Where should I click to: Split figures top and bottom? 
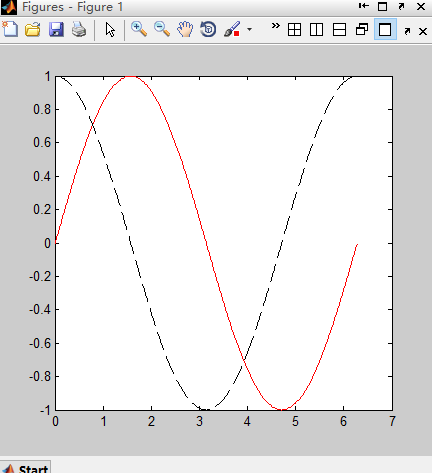pos(339,30)
